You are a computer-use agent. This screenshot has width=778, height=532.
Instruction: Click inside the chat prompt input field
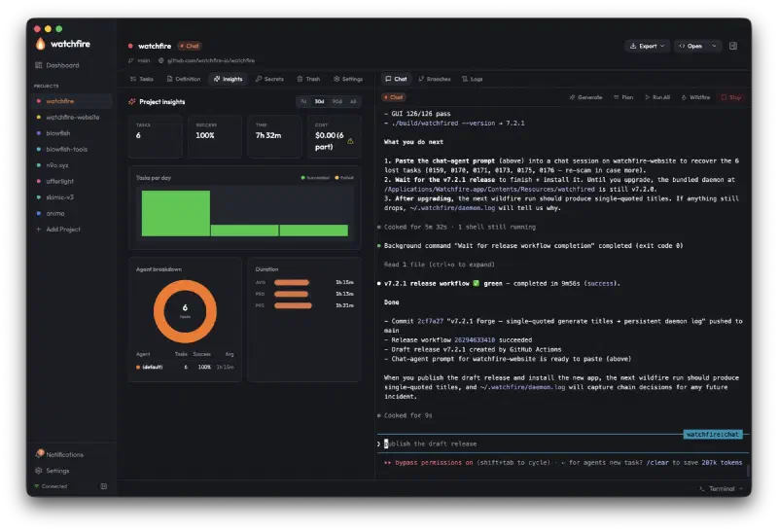[561, 443]
